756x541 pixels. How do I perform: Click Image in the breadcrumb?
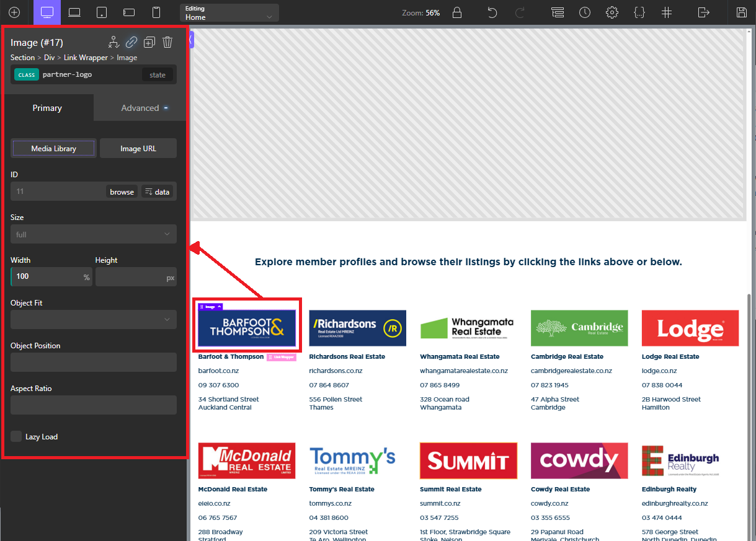(127, 58)
